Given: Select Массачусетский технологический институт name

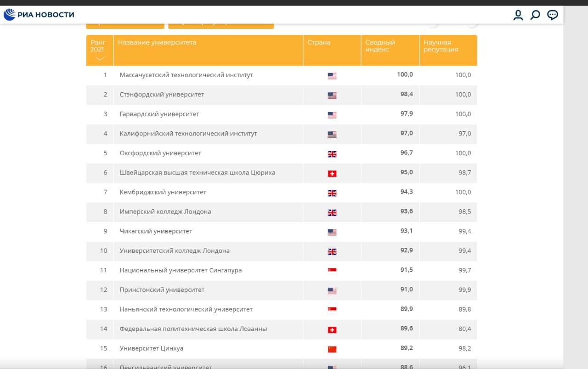Looking at the screenshot, I should coord(186,75).
